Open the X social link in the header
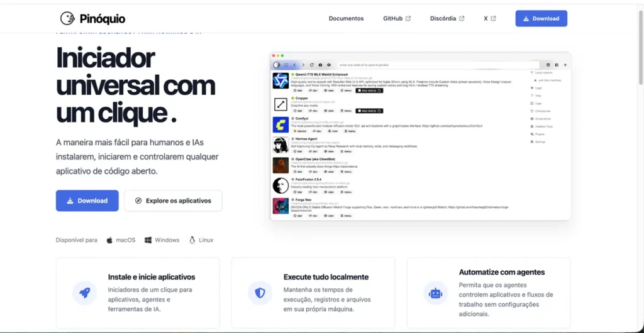644x333 pixels. 489,18
